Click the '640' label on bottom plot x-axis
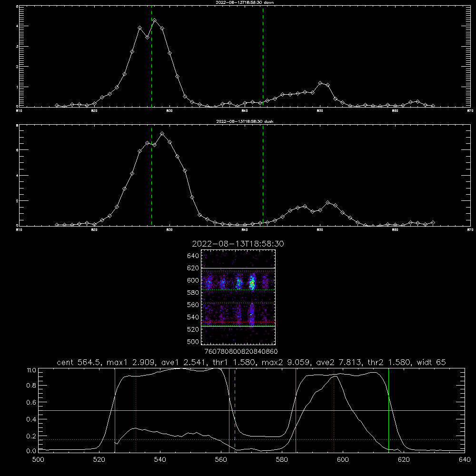The height and width of the screenshot is (476, 476). 465,460
